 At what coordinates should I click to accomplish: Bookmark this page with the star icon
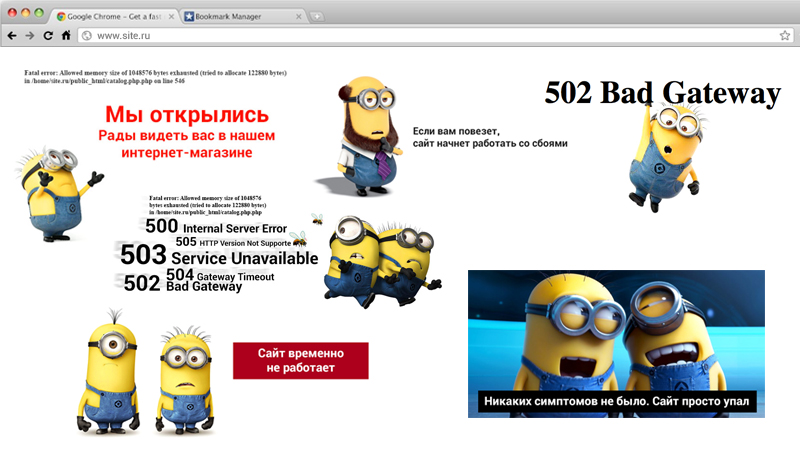(x=785, y=35)
